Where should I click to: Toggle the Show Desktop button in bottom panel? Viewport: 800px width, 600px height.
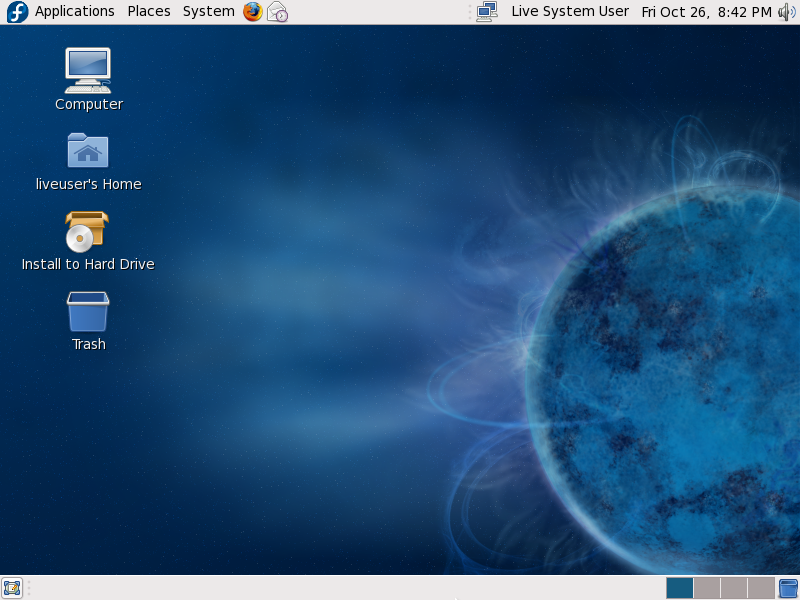point(12,588)
